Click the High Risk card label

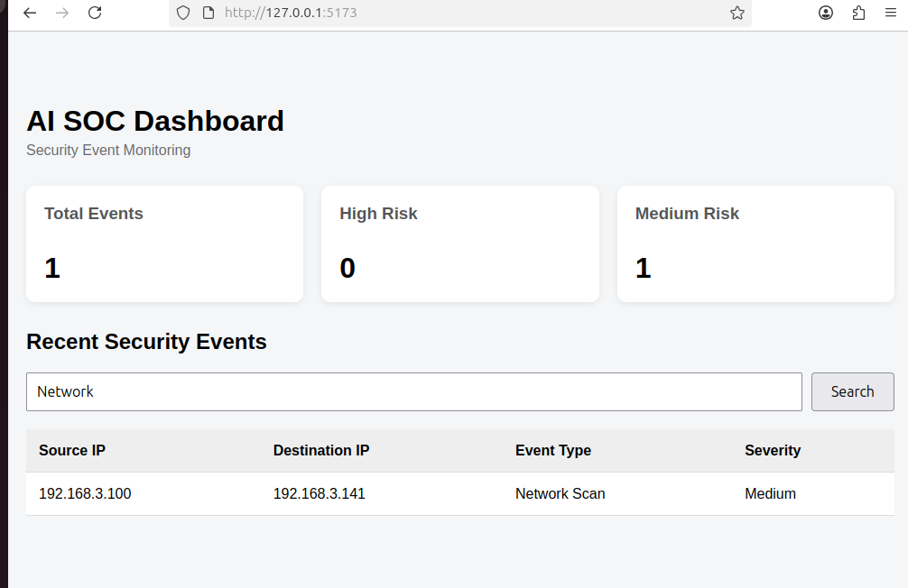[378, 214]
